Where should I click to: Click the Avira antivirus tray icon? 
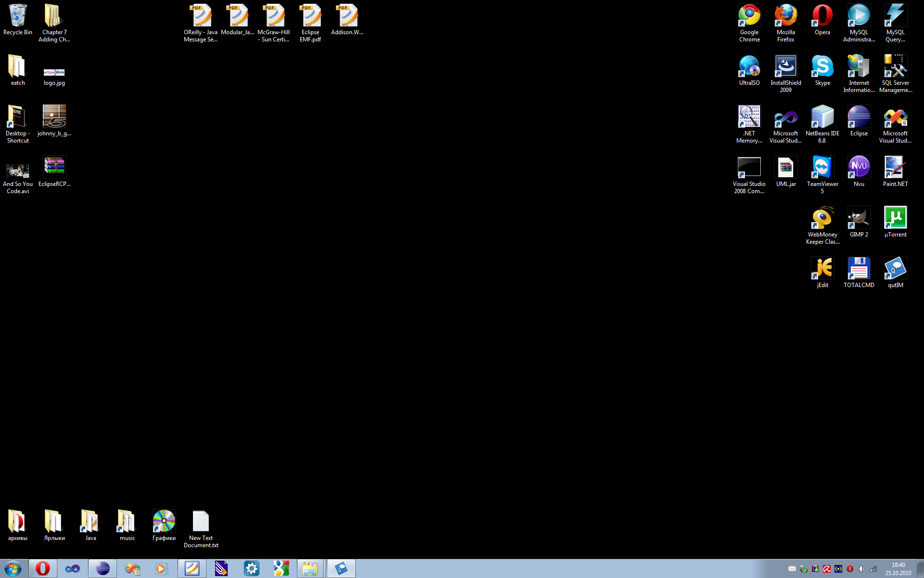pos(827,569)
